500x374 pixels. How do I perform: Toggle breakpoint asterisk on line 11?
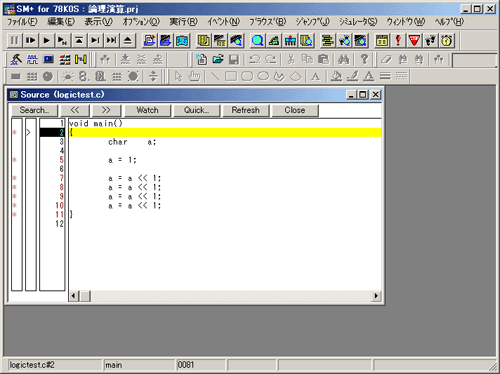pos(15,215)
